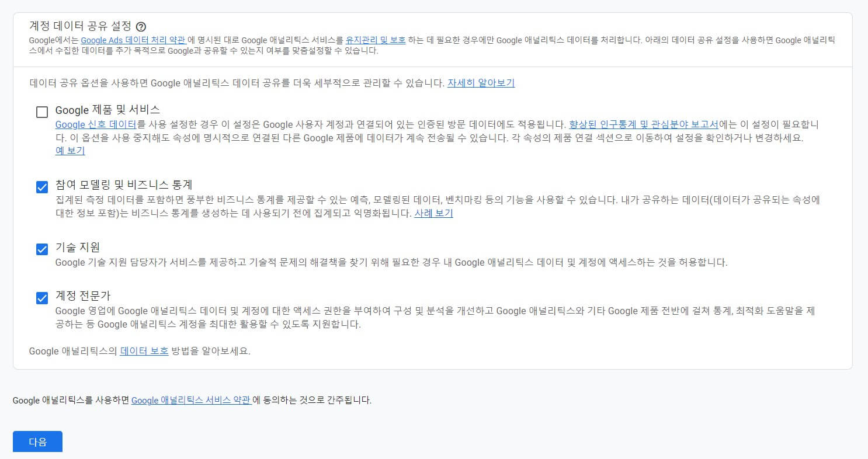
Task: Disable the 참여 모델링 및 비즈니스 통계 checkbox
Action: point(41,187)
